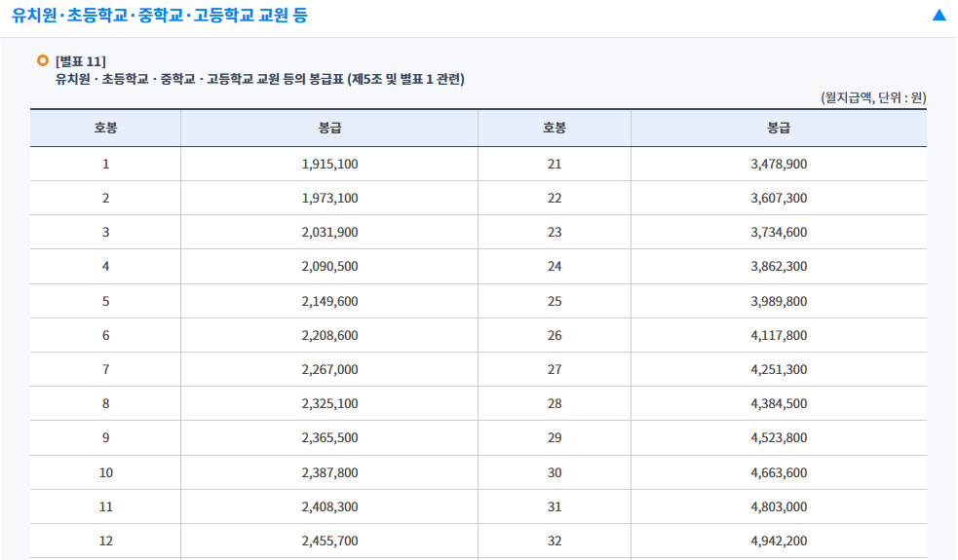This screenshot has width=958, height=560.
Task: Select salary cell 2,090,500
Action: coord(330,266)
